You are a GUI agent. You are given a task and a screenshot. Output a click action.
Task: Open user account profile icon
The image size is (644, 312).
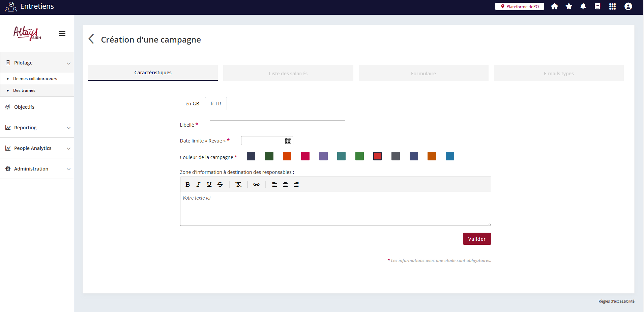(x=628, y=6)
